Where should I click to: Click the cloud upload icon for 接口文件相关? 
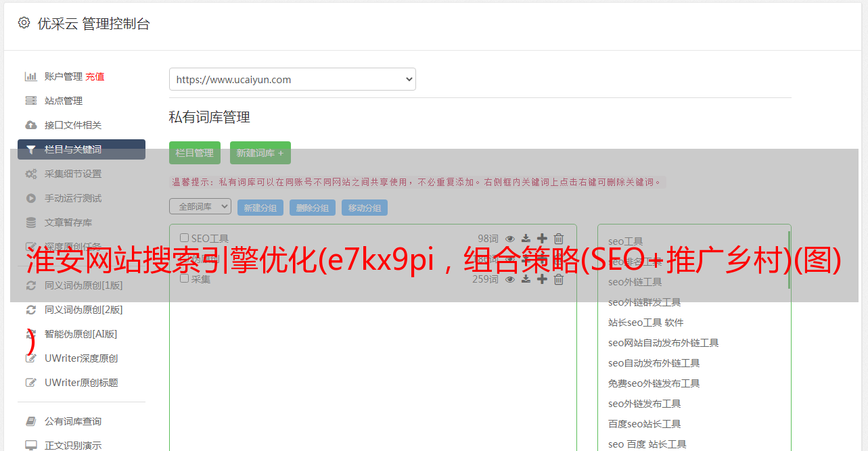30,125
